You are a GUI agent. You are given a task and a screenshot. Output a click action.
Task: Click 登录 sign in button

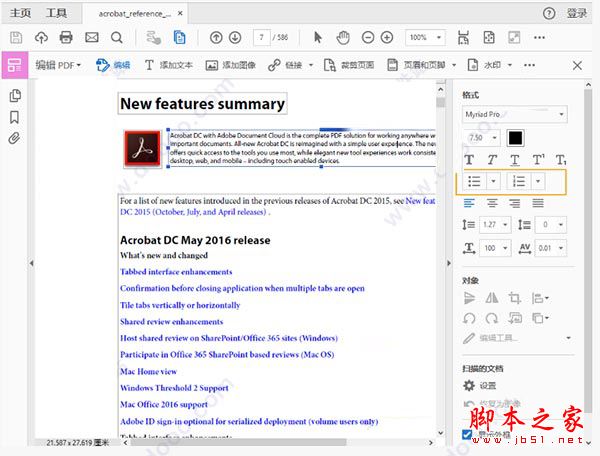pos(576,13)
